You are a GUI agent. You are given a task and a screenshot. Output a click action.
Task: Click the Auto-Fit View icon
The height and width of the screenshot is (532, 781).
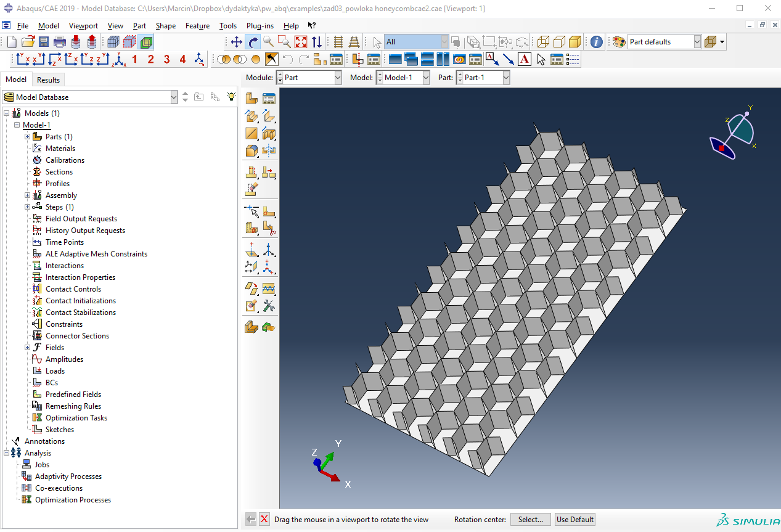301,42
